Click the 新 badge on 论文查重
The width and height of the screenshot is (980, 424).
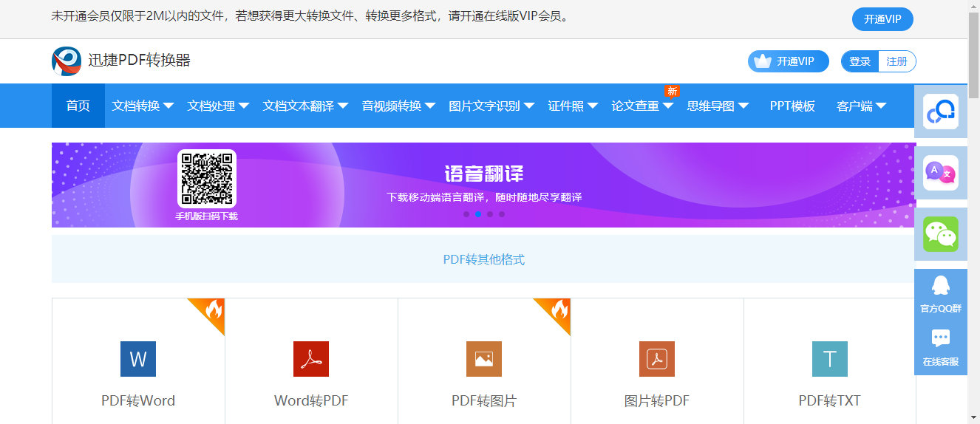click(x=672, y=91)
